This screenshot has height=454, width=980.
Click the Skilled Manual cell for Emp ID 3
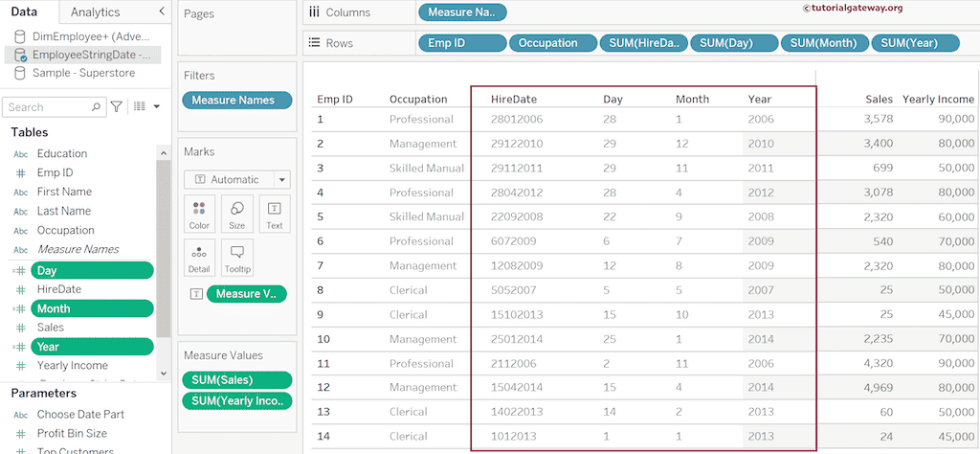tap(427, 168)
